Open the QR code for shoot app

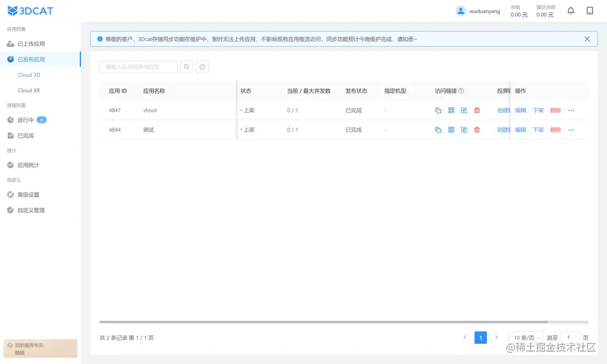(451, 110)
